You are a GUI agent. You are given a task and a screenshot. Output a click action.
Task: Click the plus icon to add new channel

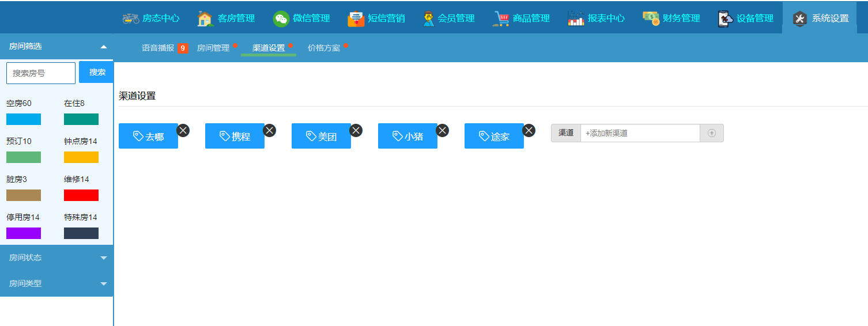[712, 133]
